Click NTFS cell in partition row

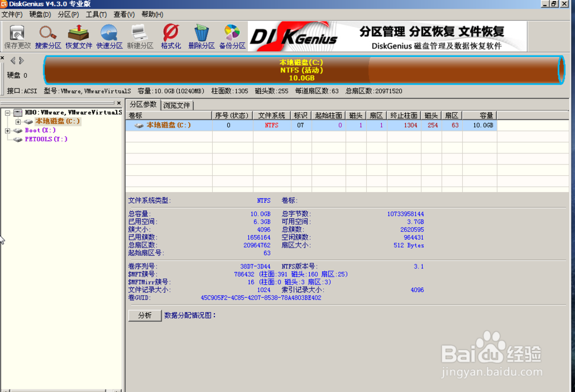(x=272, y=125)
